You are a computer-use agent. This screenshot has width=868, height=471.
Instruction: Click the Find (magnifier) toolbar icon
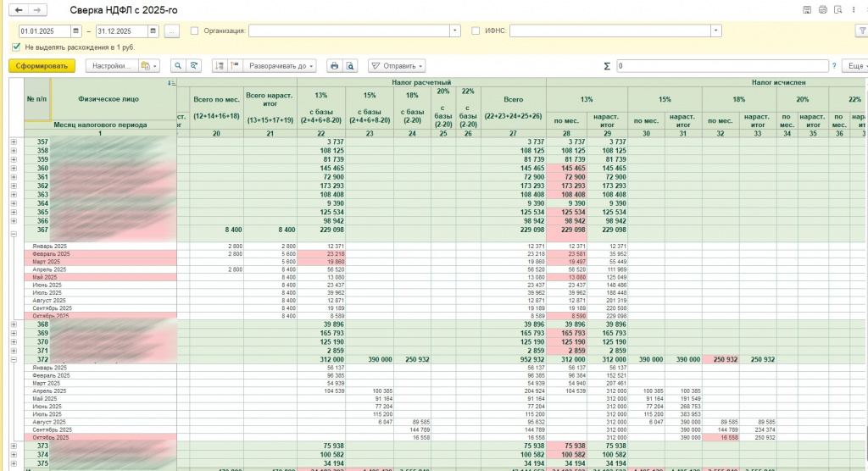[x=179, y=65]
